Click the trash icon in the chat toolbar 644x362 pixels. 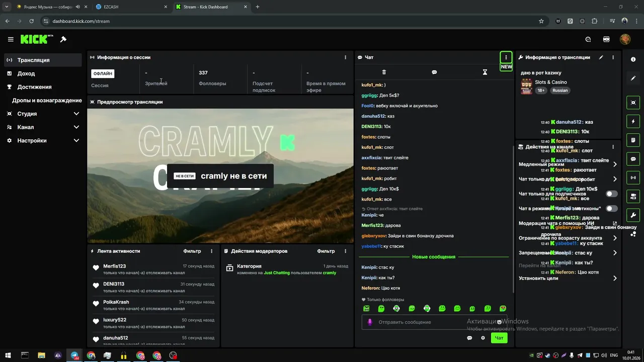(384, 72)
